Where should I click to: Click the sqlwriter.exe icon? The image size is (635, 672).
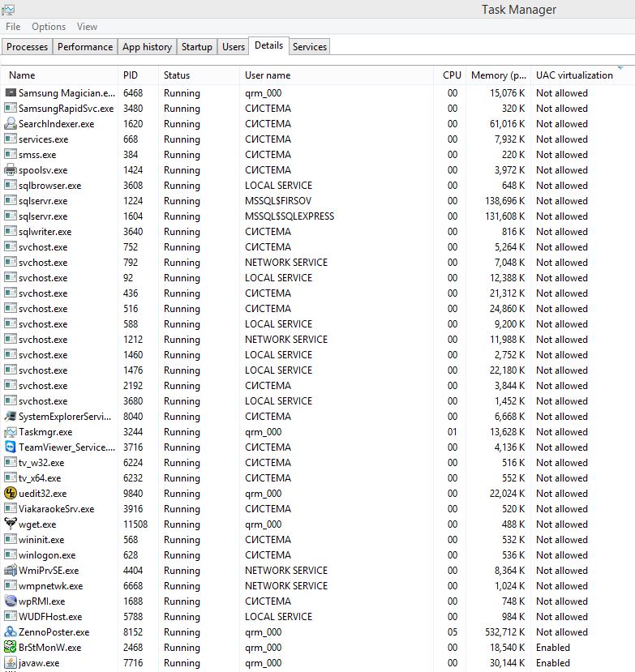[11, 231]
